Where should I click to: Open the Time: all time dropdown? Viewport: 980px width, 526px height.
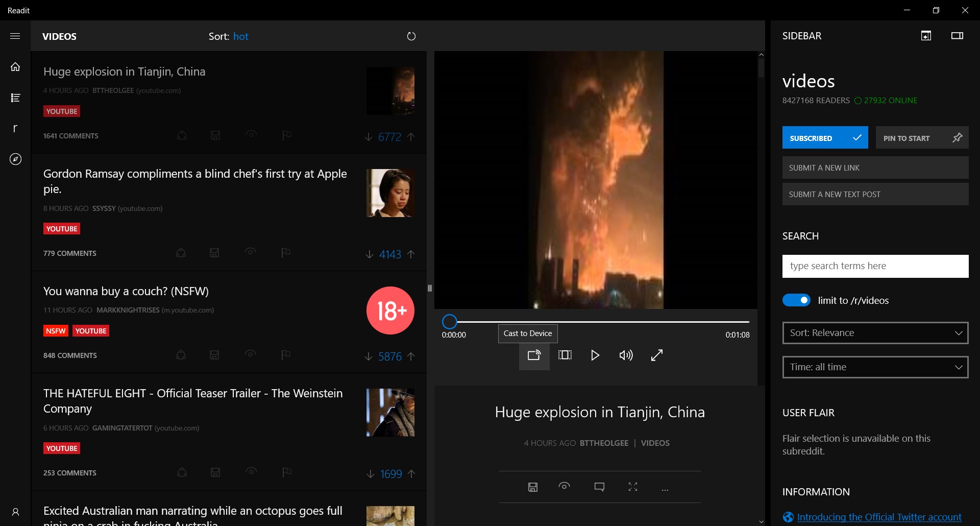[875, 367]
